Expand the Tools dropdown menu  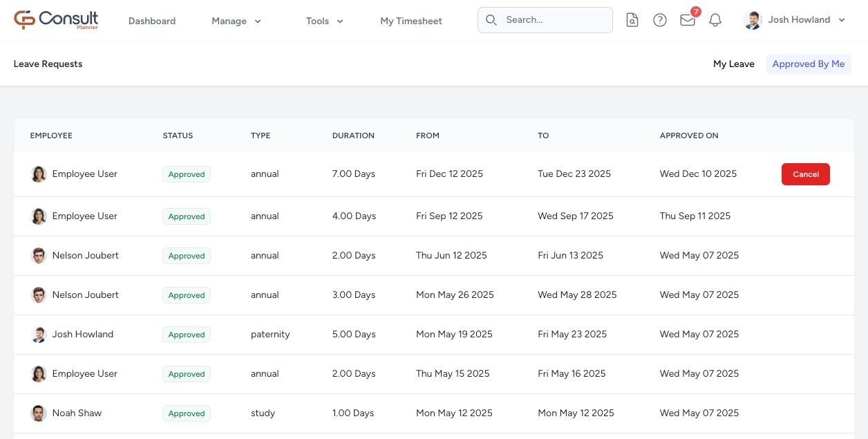[x=325, y=21]
